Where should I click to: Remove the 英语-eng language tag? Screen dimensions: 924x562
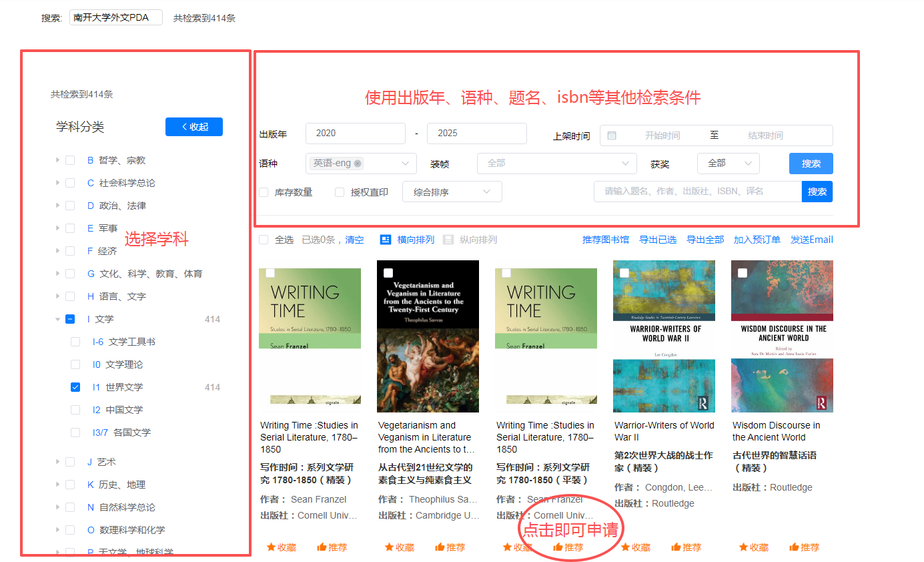(358, 164)
